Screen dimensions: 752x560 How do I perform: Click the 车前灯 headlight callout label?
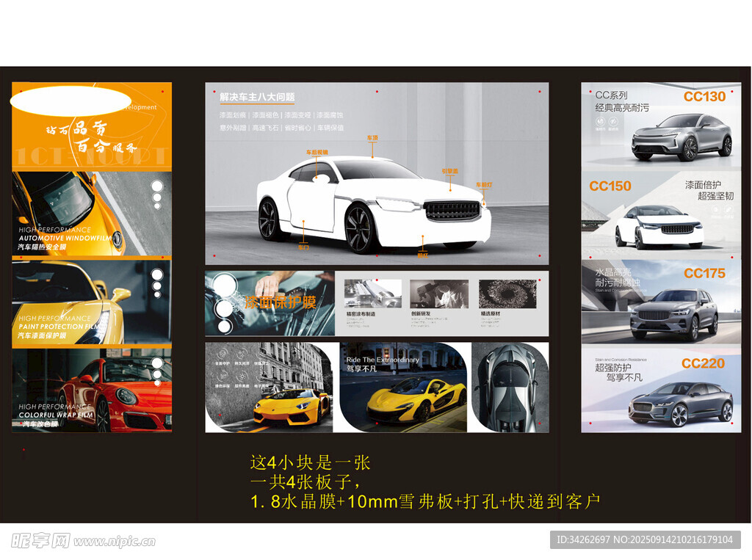483,184
